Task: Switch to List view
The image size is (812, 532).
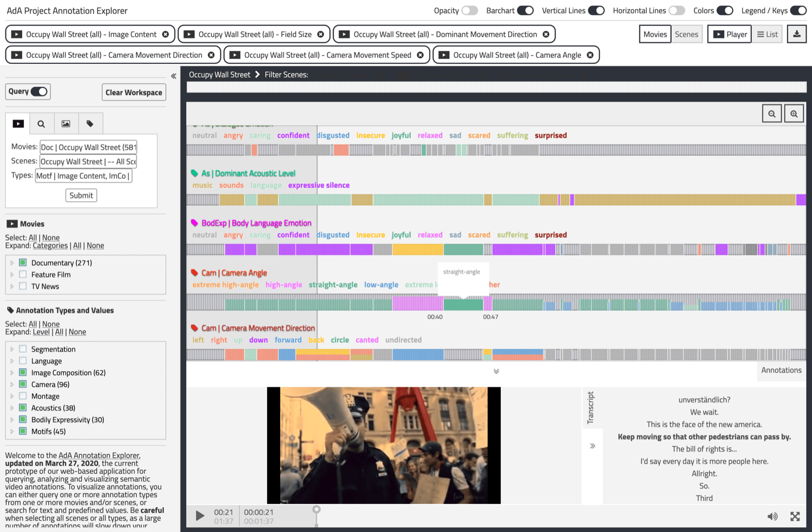Action: [x=767, y=34]
